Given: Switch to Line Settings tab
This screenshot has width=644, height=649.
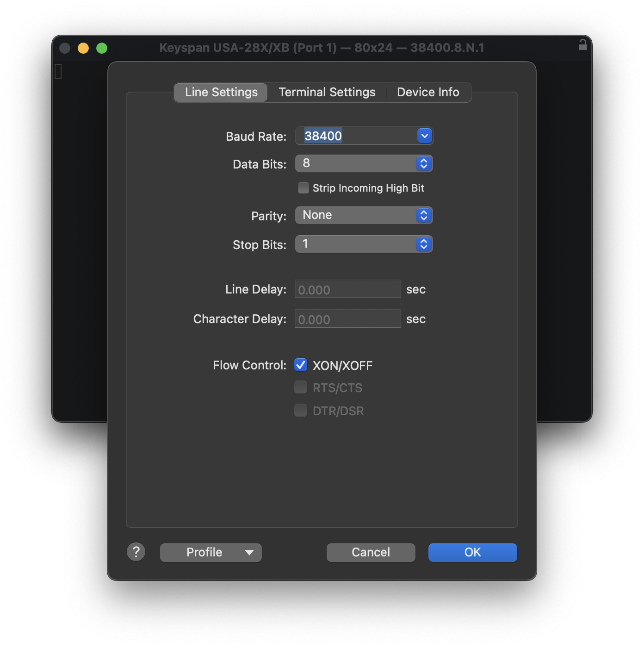Looking at the screenshot, I should point(221,92).
